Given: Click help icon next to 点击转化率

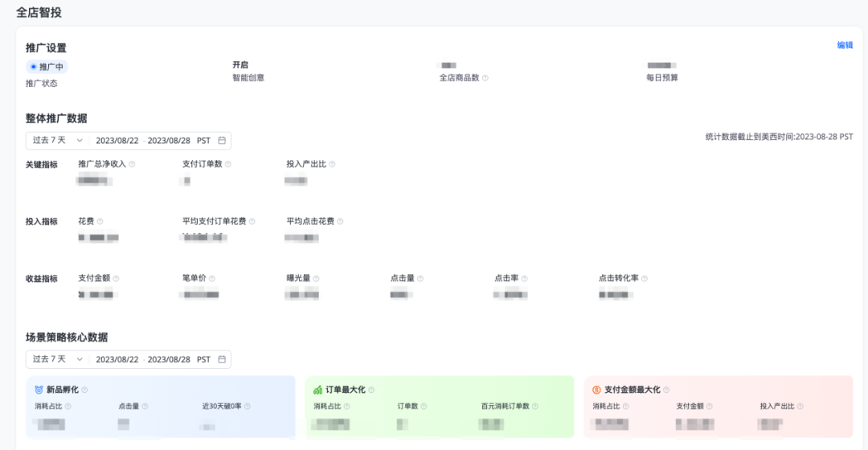Looking at the screenshot, I should pos(645,279).
